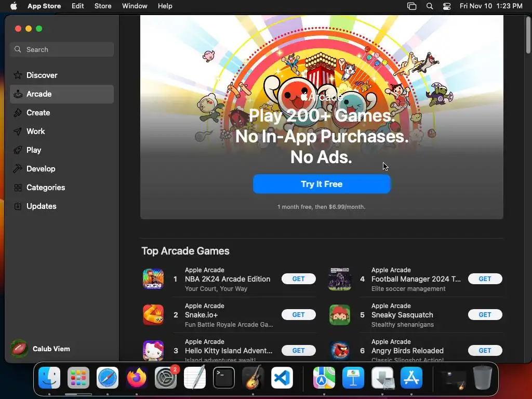Click the Angry Birds Reloaded title text
Image resolution: width=532 pixels, height=399 pixels.
point(407,351)
